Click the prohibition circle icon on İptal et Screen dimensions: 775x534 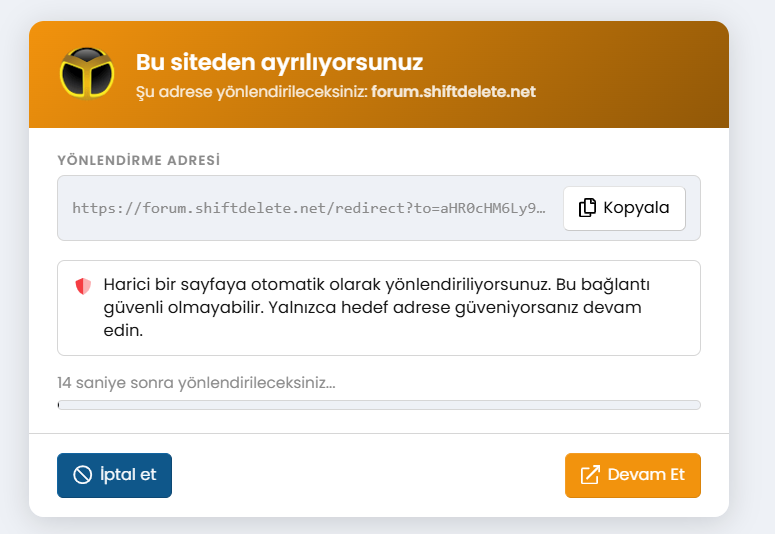(x=83, y=475)
